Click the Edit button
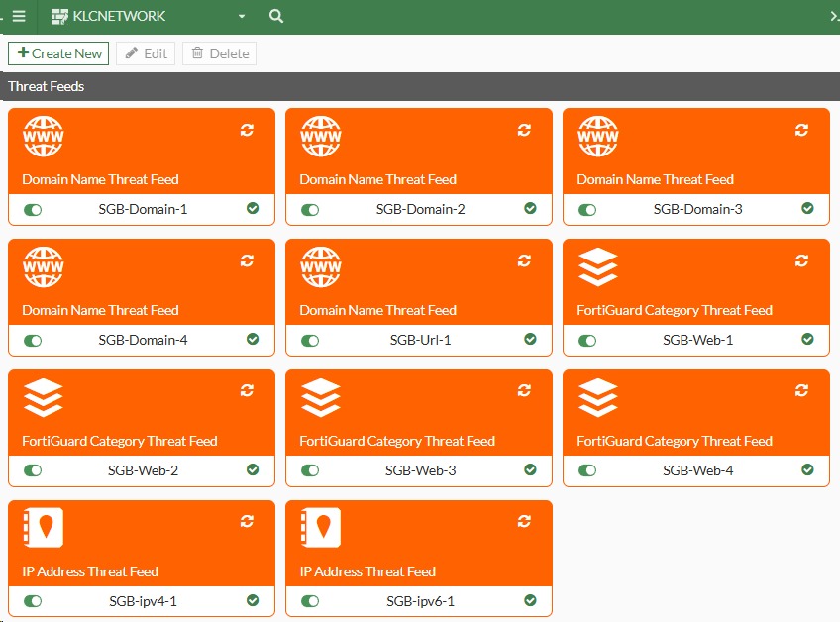 146,53
